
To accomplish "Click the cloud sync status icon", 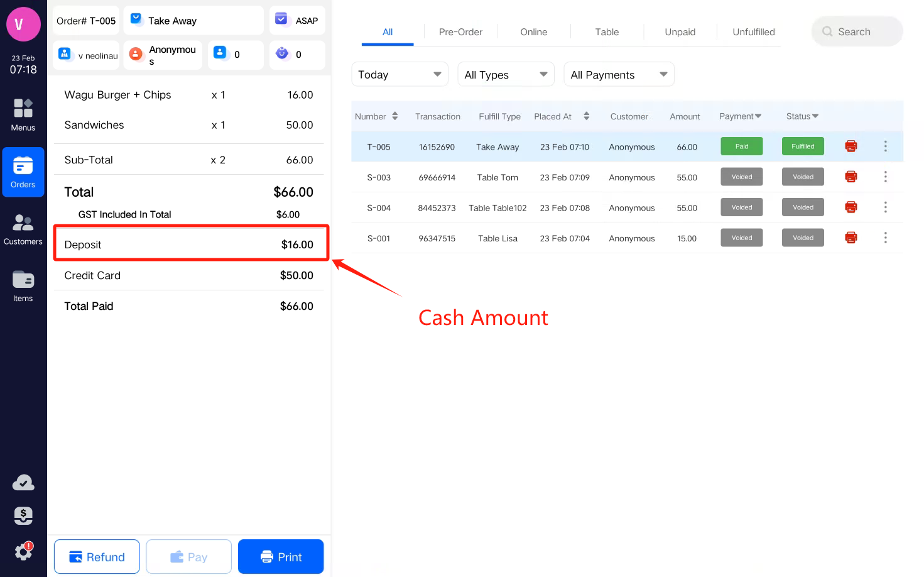I will pos(23,483).
